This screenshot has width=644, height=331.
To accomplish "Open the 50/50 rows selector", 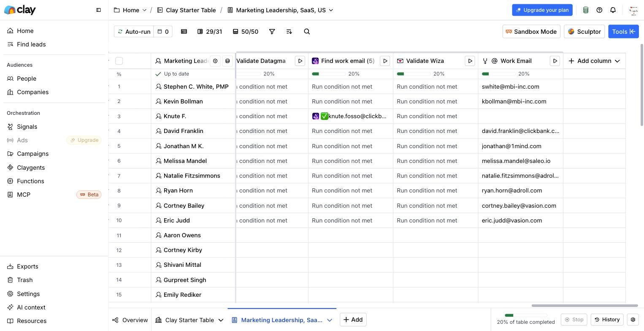I will click(246, 32).
